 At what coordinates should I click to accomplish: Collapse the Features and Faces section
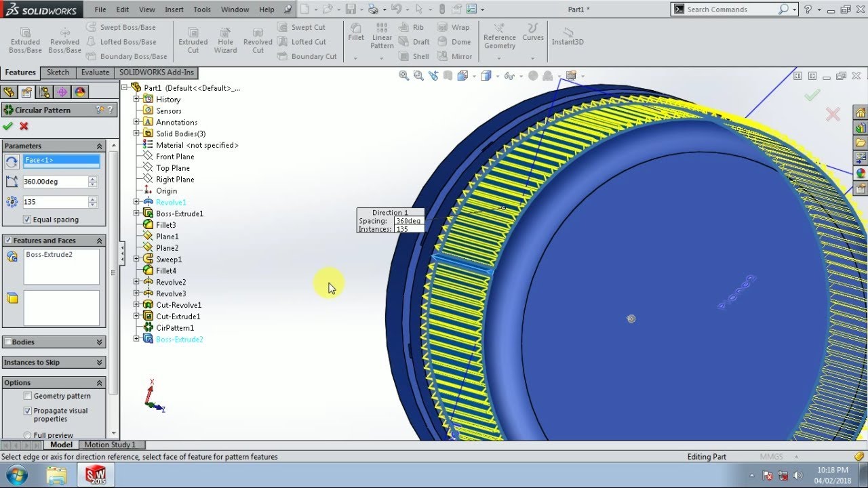point(100,241)
